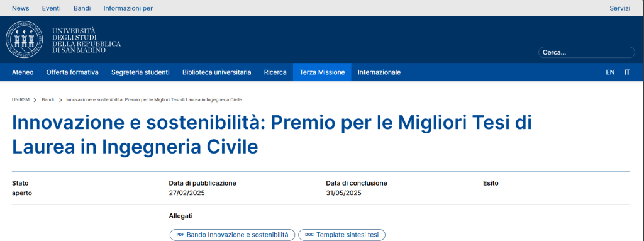
Task: Download Template sintesi tesi DOC
Action: 341,235
